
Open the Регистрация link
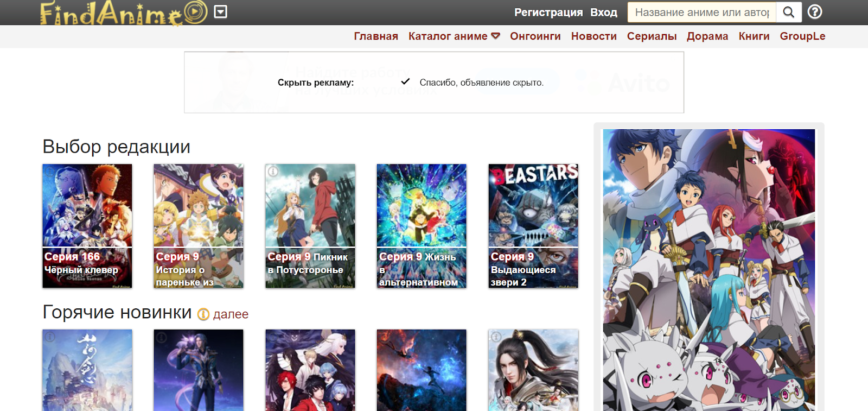pyautogui.click(x=548, y=12)
